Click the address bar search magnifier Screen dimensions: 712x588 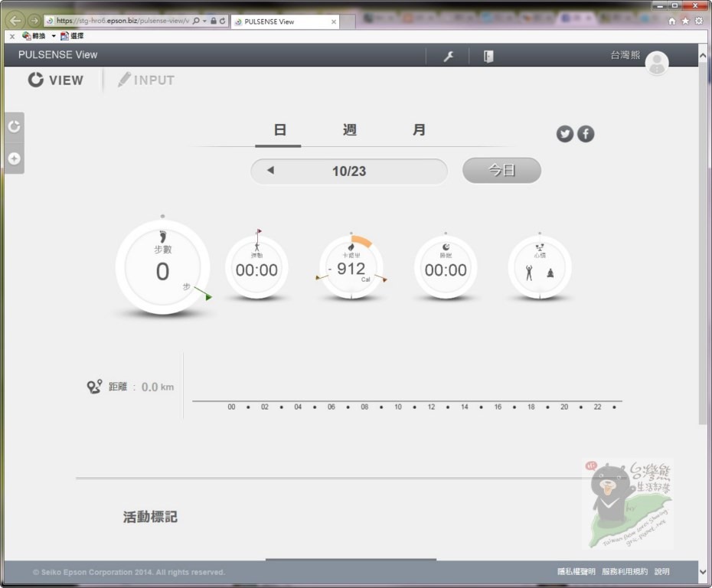click(196, 21)
